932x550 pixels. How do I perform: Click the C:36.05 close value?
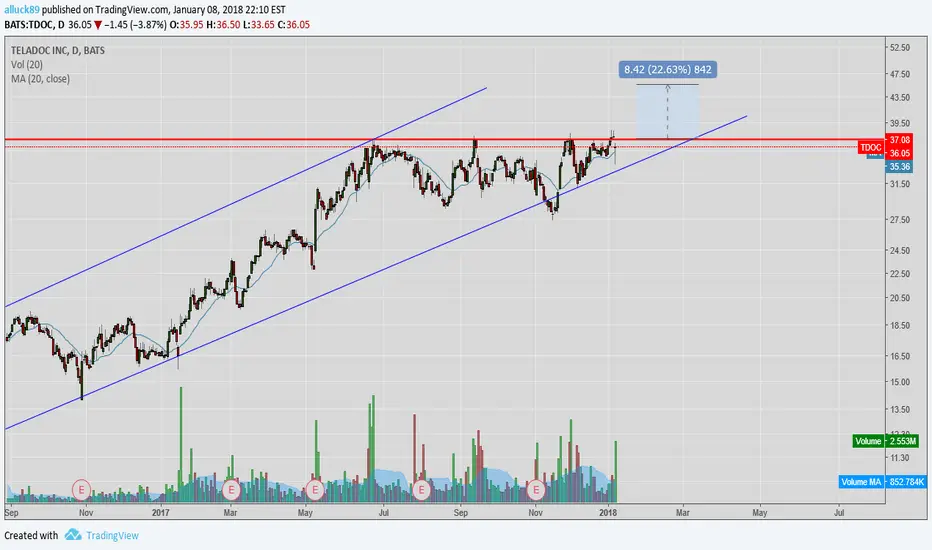(x=294, y=25)
